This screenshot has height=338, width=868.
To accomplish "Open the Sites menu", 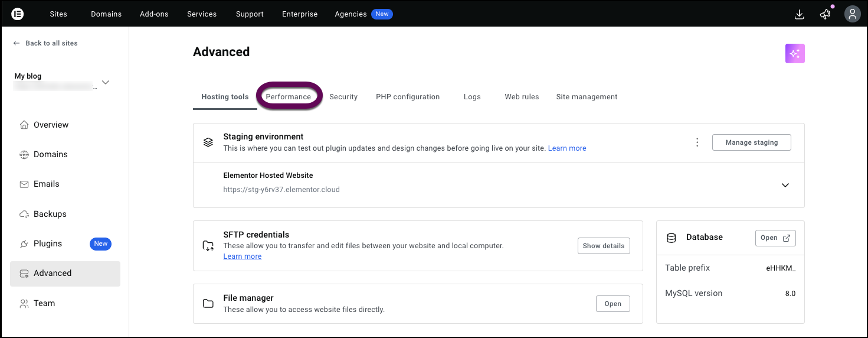I will coord(58,14).
